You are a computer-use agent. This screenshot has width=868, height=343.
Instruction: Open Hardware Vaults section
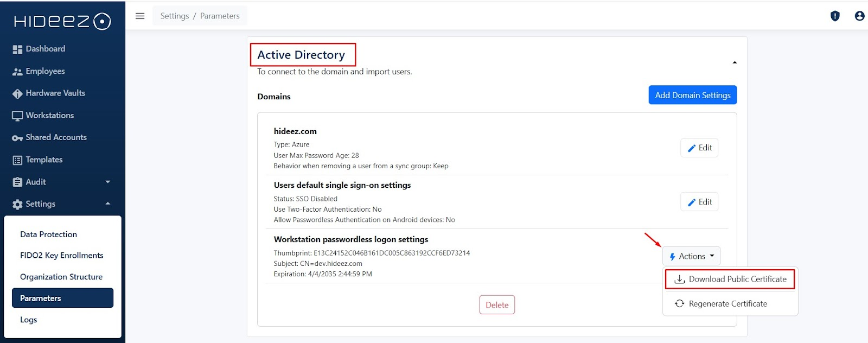tap(55, 93)
